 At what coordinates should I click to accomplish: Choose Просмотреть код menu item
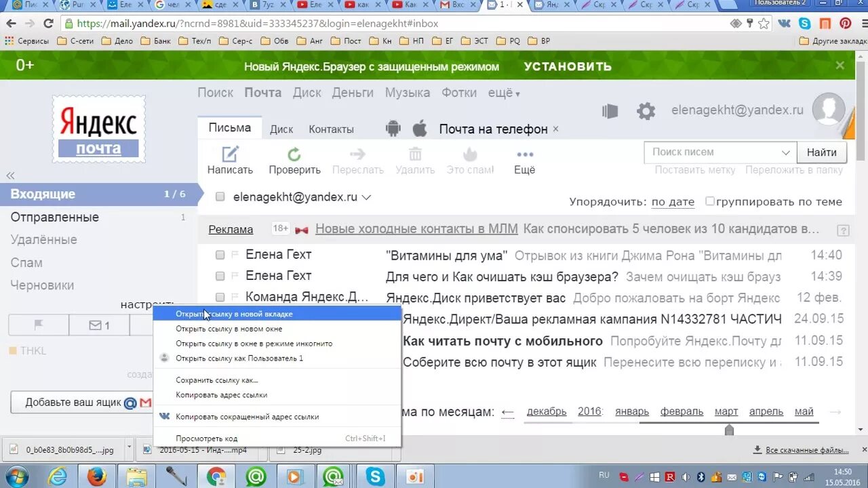pos(277,439)
